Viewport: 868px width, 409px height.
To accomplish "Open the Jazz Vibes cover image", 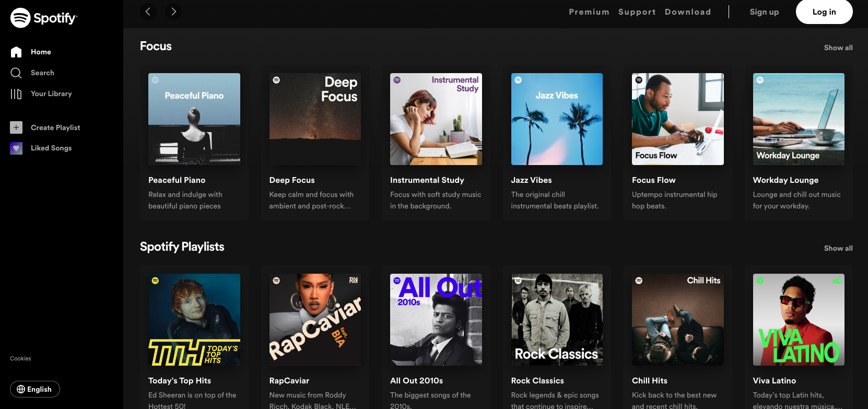I will [557, 119].
